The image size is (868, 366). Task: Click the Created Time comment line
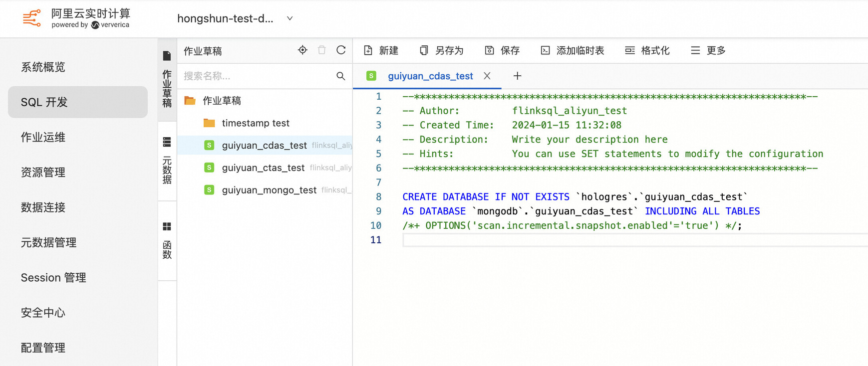512,125
